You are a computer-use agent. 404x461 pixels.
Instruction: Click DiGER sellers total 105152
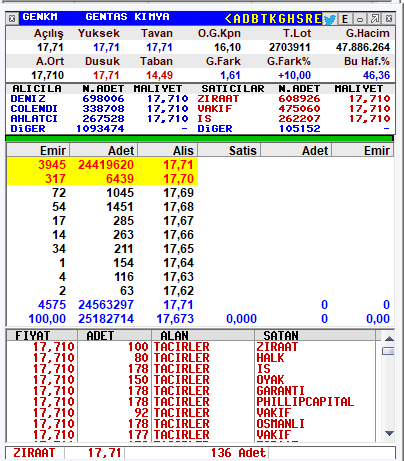pos(299,129)
